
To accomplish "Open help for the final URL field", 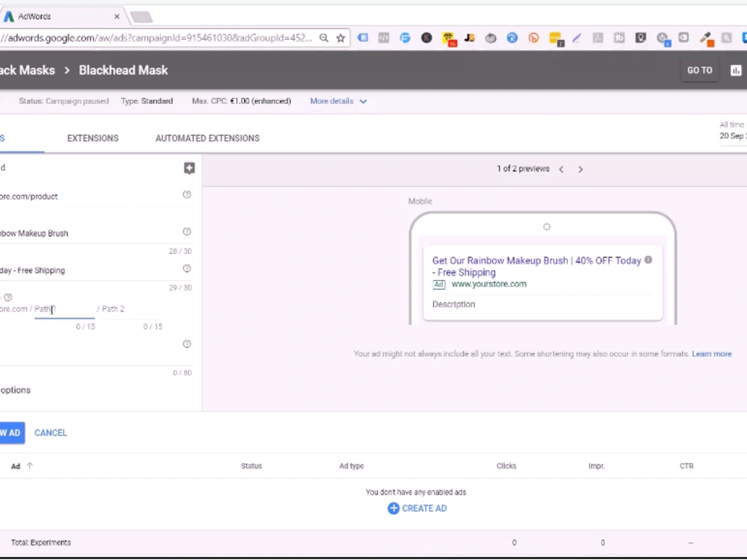I will [x=187, y=194].
